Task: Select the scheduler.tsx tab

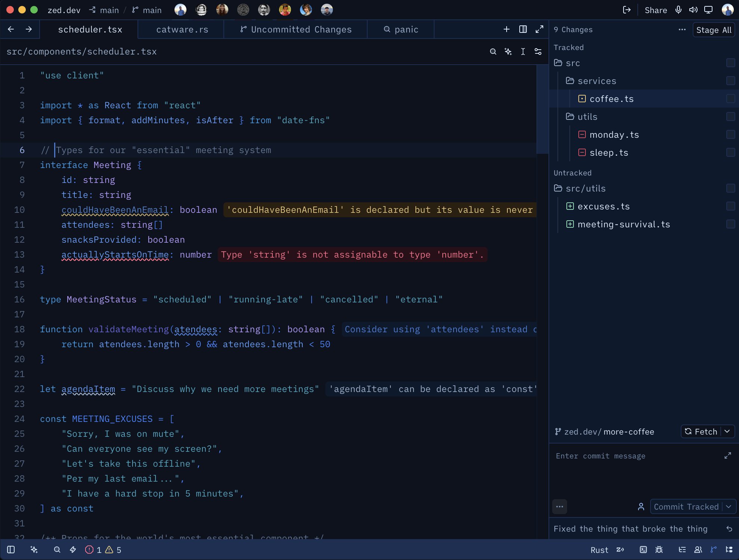Action: [90, 29]
